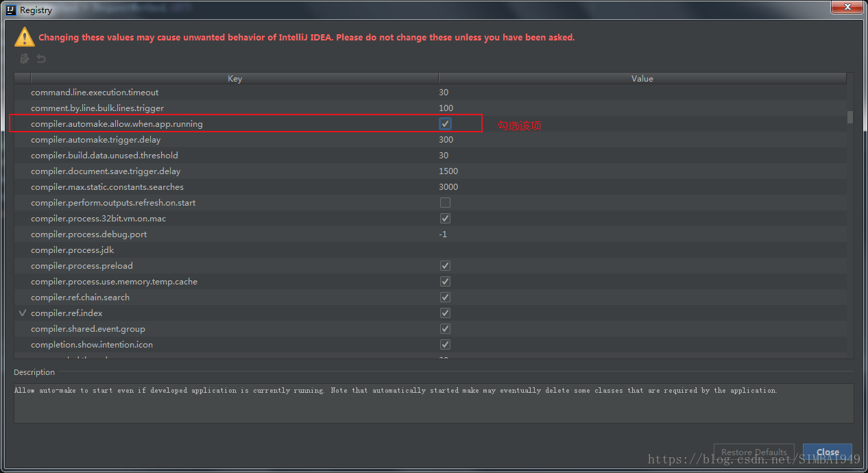The height and width of the screenshot is (473, 868).
Task: Click the IntelliJ icon in title bar
Action: point(11,10)
